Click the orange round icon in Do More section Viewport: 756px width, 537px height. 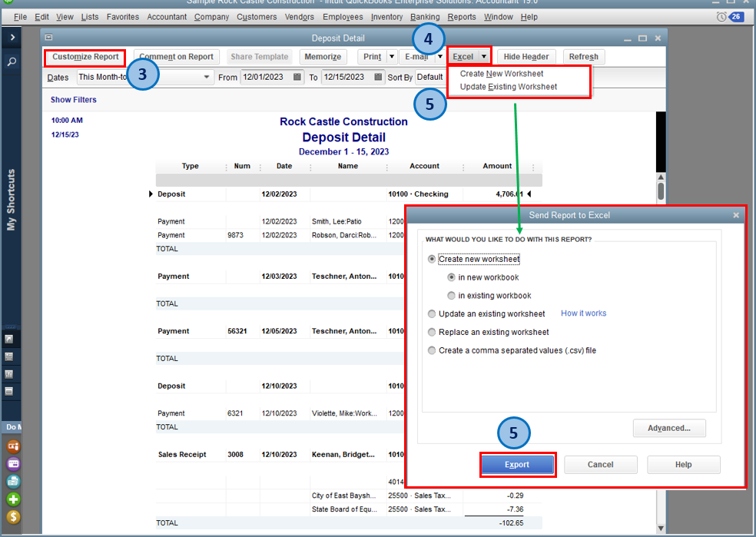click(x=13, y=446)
